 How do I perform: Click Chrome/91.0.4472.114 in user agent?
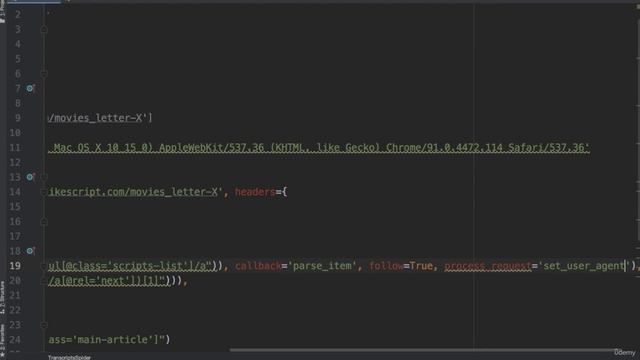coord(444,147)
